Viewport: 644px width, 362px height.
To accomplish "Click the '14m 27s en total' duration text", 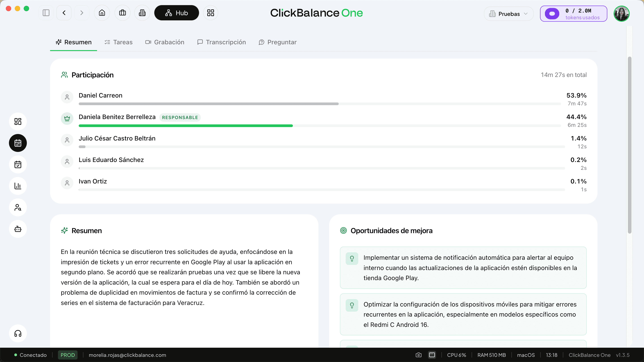I will point(563,75).
